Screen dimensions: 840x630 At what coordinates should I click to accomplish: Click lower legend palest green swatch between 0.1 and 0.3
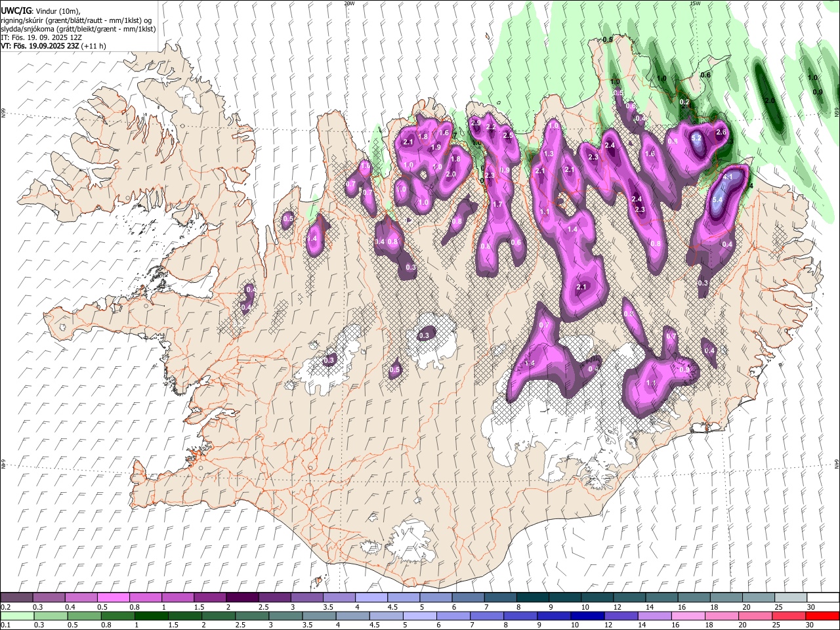tap(17, 616)
